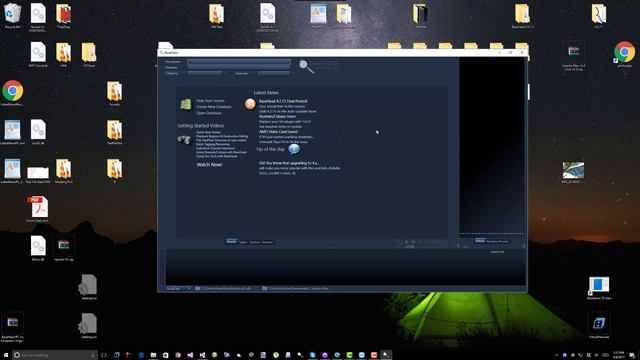This screenshot has width=640, height=360.
Task: Focus the second search field below Description
Action: pyautogui.click(x=239, y=67)
